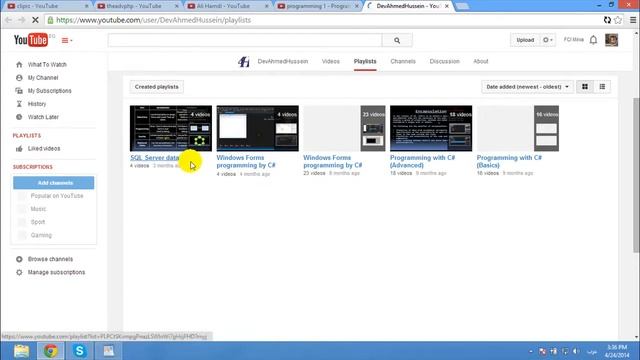The image size is (640, 360).
Task: Click the Created playlists button
Action: pyautogui.click(x=157, y=87)
